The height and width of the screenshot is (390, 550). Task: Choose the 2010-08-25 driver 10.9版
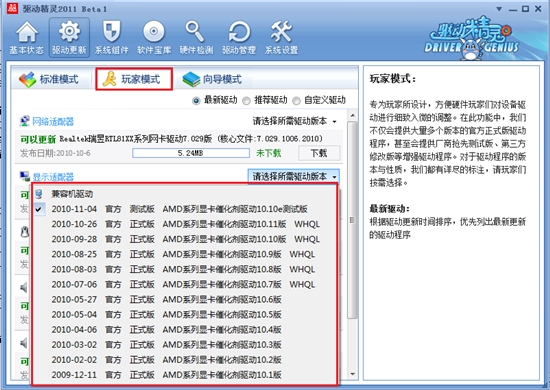click(x=185, y=254)
